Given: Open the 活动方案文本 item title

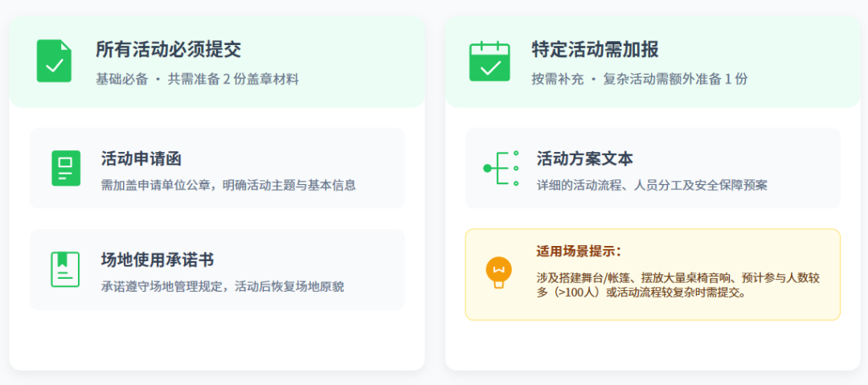Looking at the screenshot, I should tap(584, 158).
